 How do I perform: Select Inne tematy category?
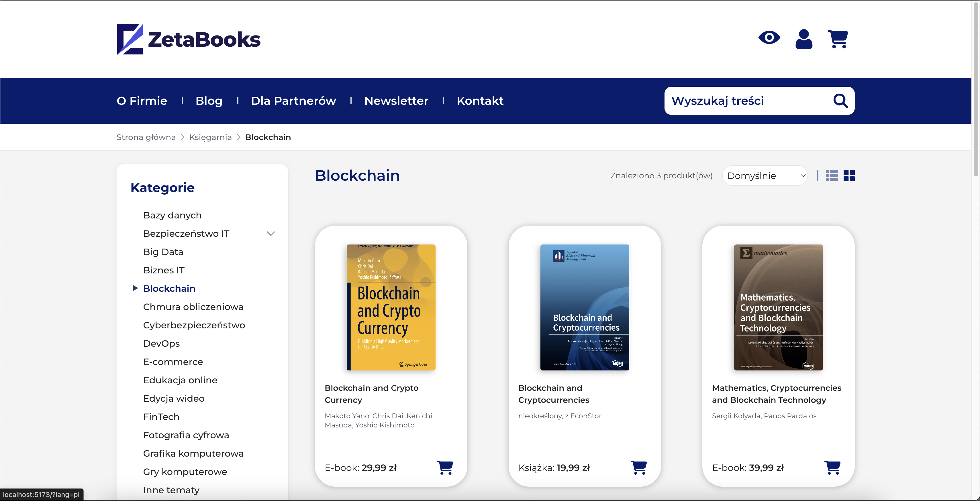pos(171,490)
